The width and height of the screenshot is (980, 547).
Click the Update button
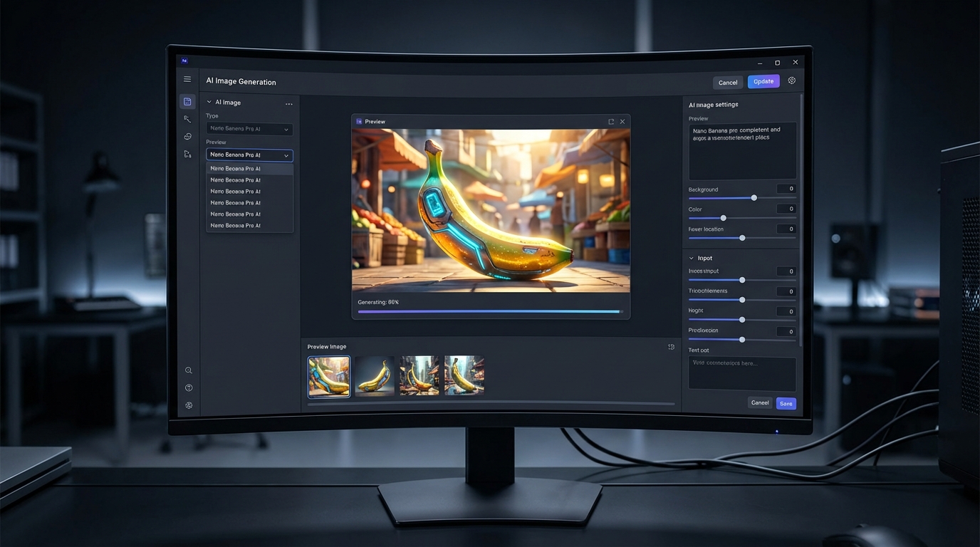[x=763, y=81]
